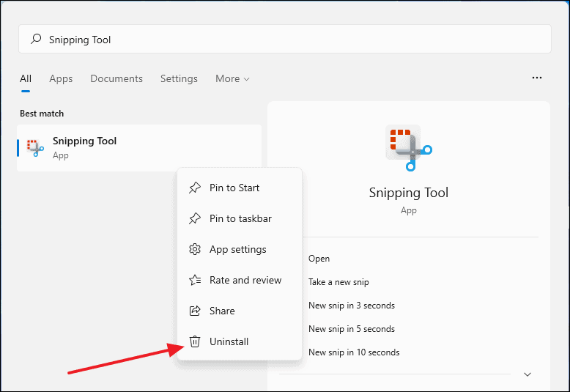Select the Settings filter tab
The image size is (570, 392).
pos(179,78)
